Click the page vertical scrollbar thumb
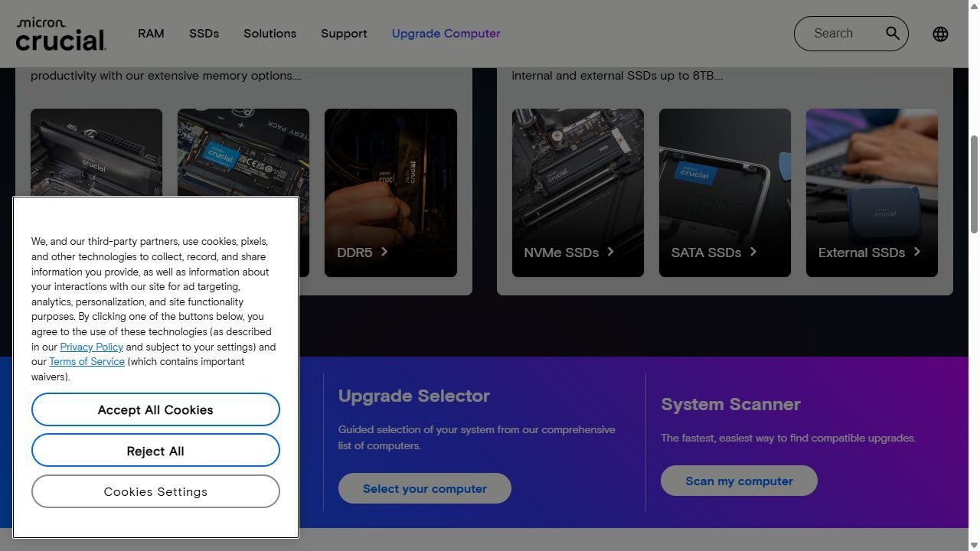The height and width of the screenshot is (551, 980). [974, 184]
